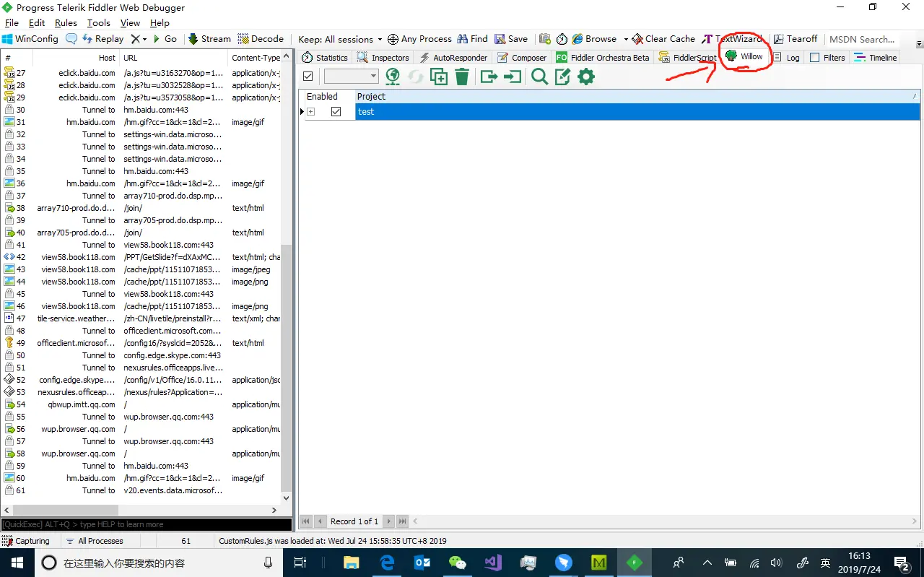The width and height of the screenshot is (924, 577).
Task: Click the QuickExec command box
Action: point(147,524)
